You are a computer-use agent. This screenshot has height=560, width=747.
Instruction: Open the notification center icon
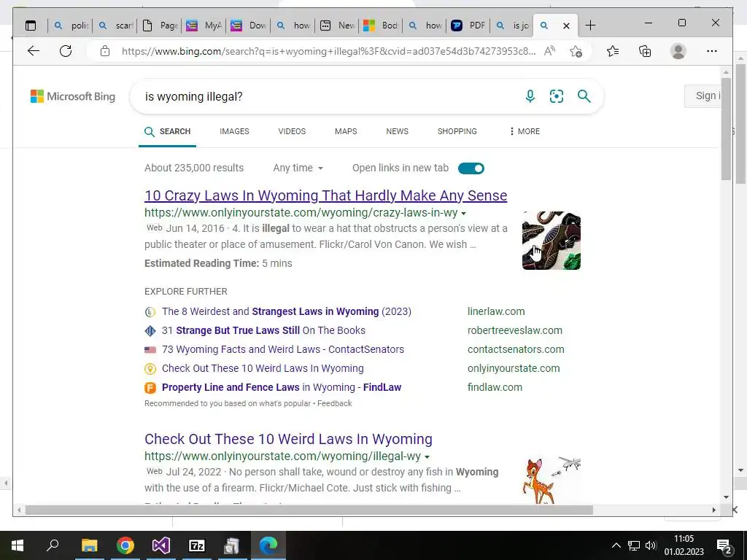(724, 546)
